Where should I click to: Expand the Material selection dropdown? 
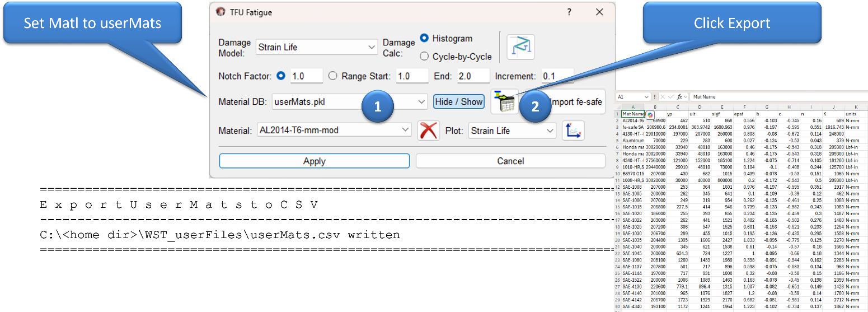pos(406,130)
